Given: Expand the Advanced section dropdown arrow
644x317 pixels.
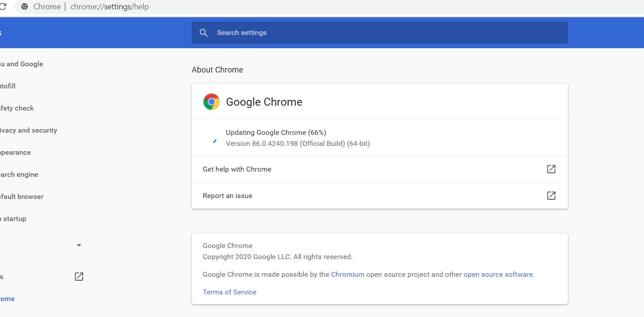Looking at the screenshot, I should (x=79, y=245).
